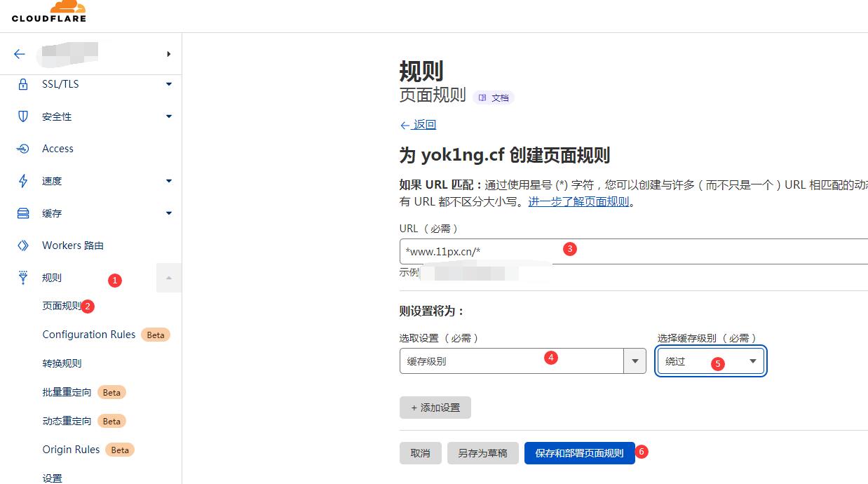
Task: Click the 返回 back link
Action: coord(418,125)
